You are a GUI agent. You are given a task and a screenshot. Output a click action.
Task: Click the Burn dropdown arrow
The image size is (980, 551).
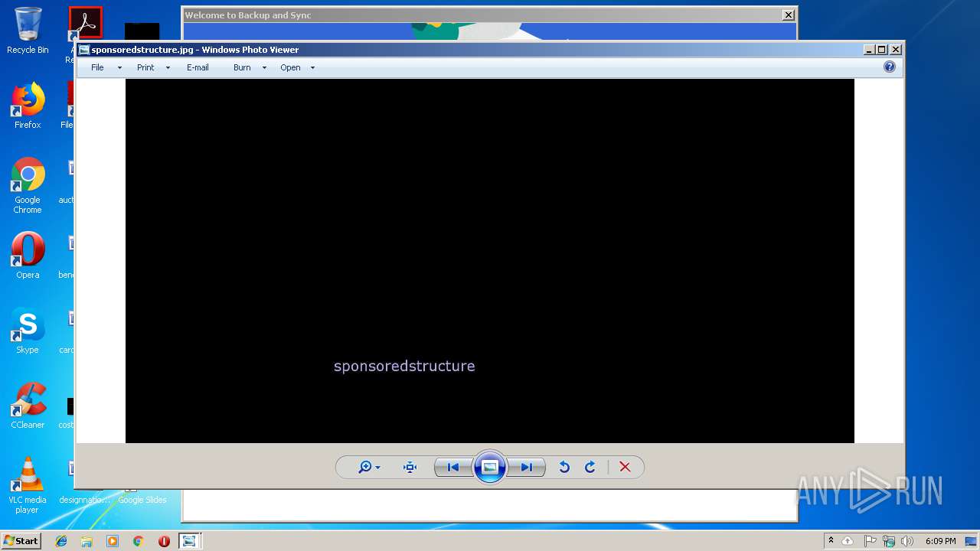pos(264,68)
